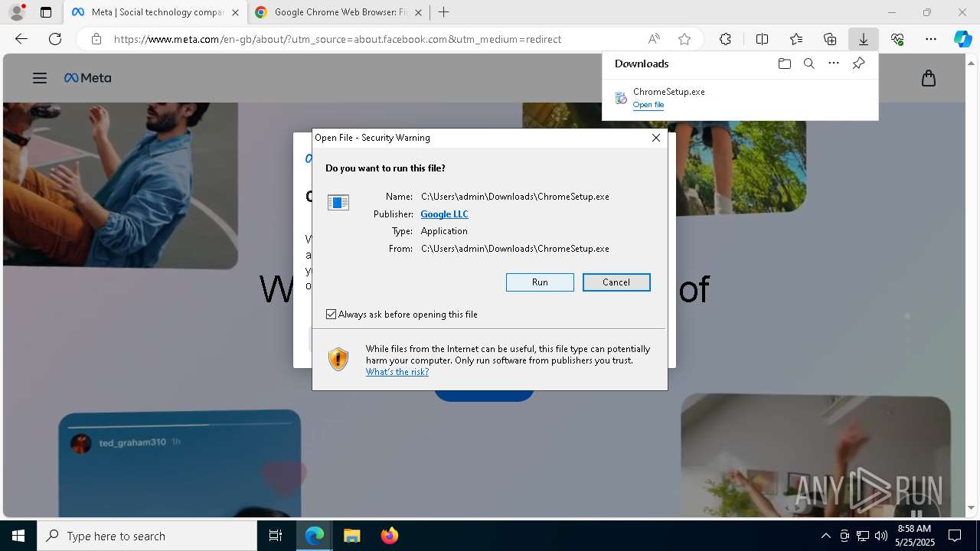Add page to favorites with star icon

pyautogui.click(x=684, y=39)
